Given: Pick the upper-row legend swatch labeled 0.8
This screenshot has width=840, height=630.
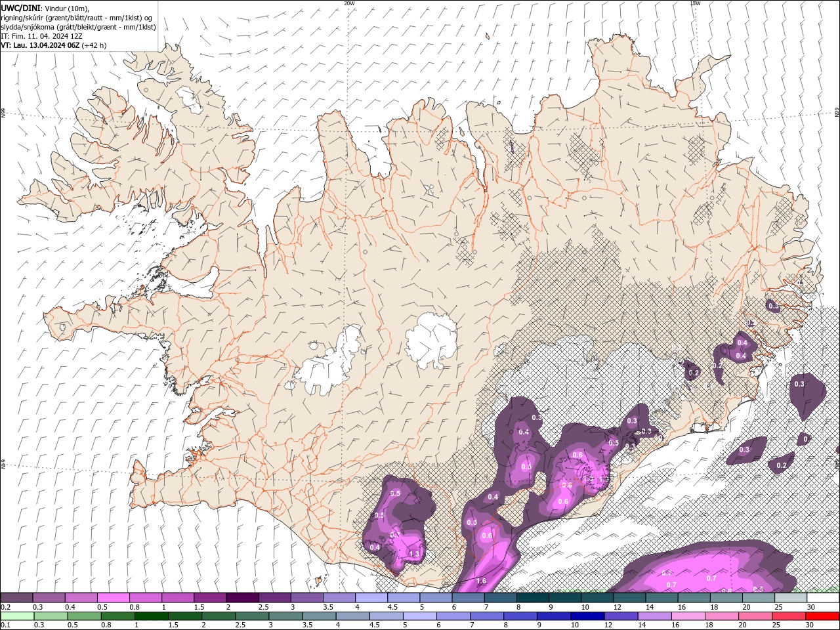Looking at the screenshot, I should [x=146, y=597].
